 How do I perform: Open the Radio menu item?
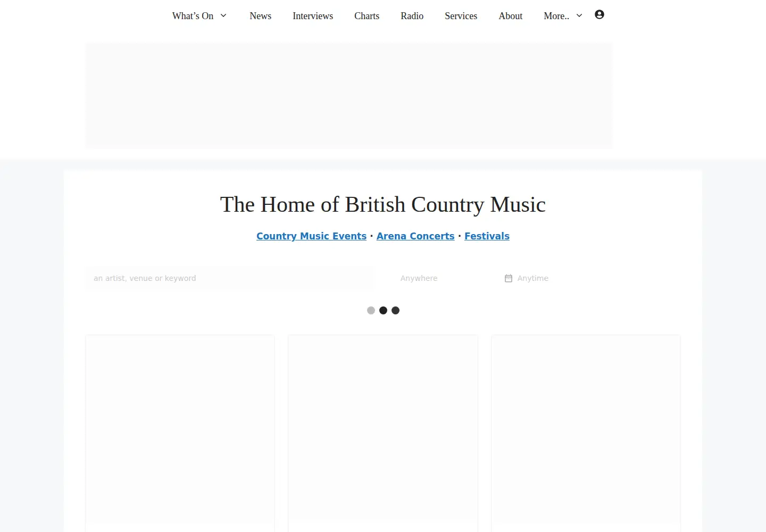tap(412, 16)
